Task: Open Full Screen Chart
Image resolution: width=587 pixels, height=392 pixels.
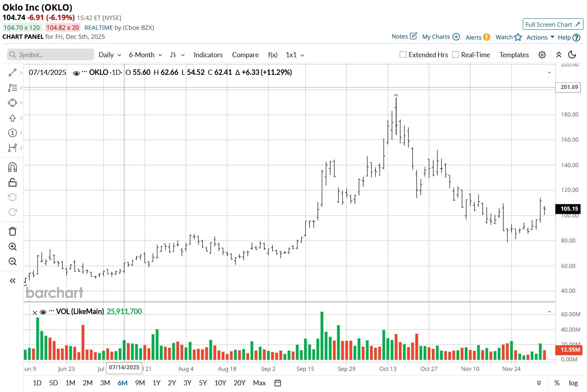Action: coord(553,24)
